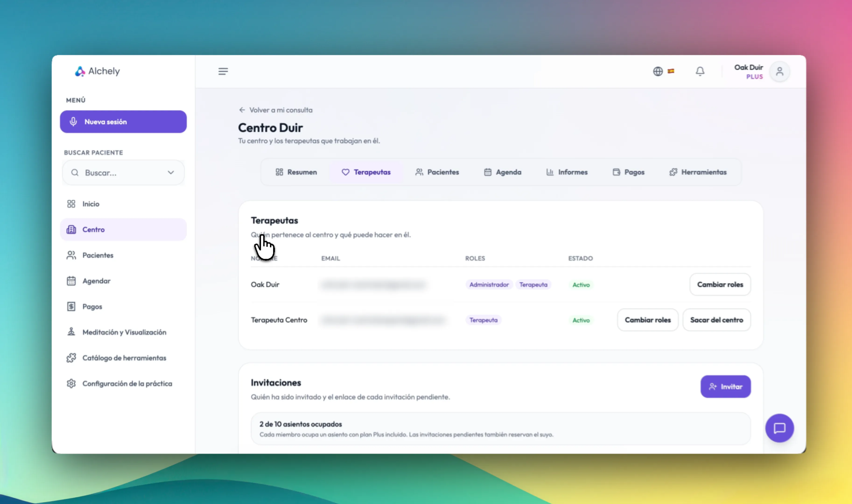Image resolution: width=852 pixels, height=504 pixels.
Task: Select the Spanish flag icon
Action: tap(671, 71)
